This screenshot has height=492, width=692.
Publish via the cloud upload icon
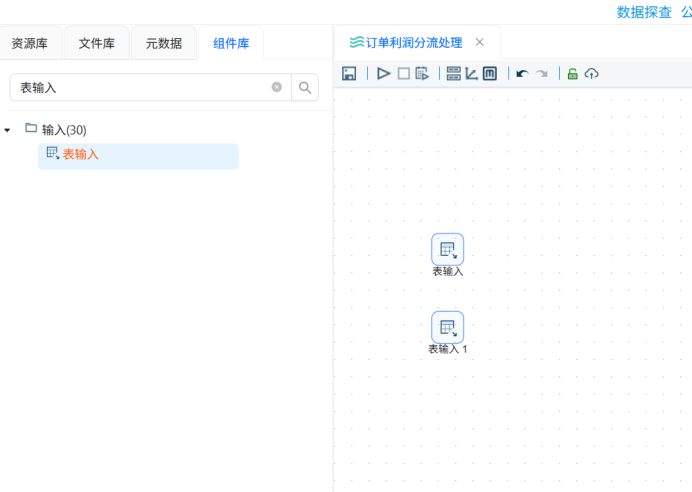tap(591, 73)
